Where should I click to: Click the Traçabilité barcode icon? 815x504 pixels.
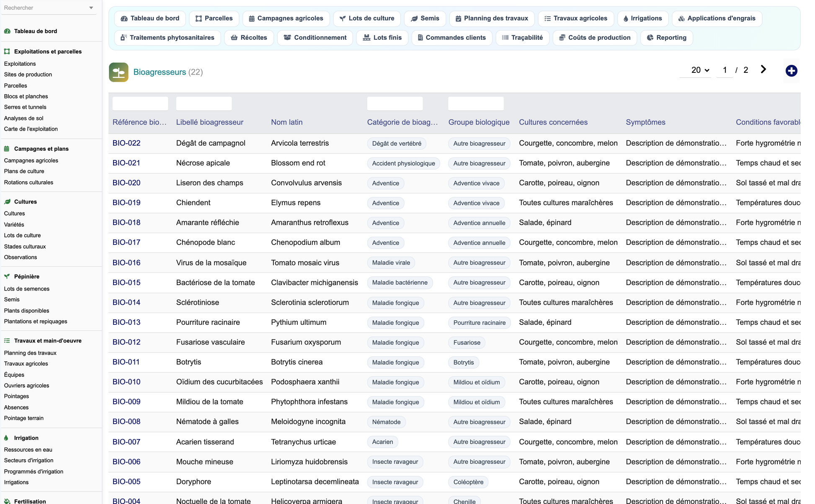(x=506, y=38)
